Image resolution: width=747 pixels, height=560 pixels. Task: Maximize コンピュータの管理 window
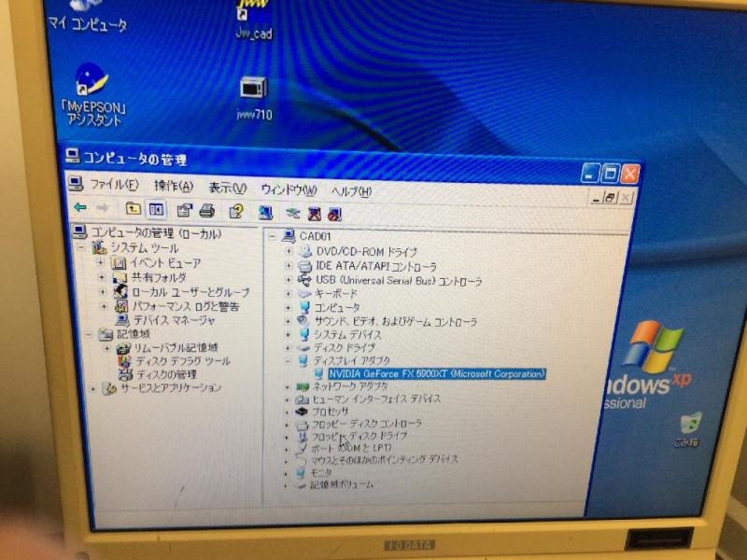[611, 173]
